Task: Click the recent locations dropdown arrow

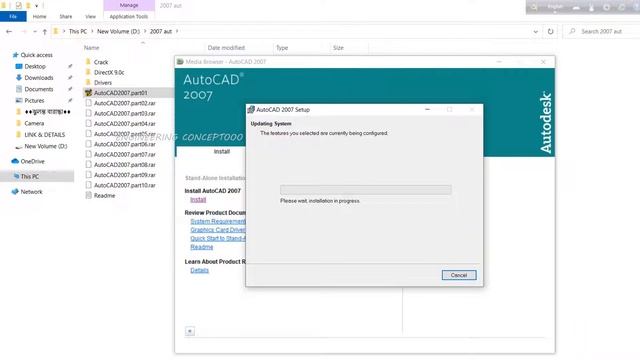Action: pyautogui.click(x=35, y=31)
